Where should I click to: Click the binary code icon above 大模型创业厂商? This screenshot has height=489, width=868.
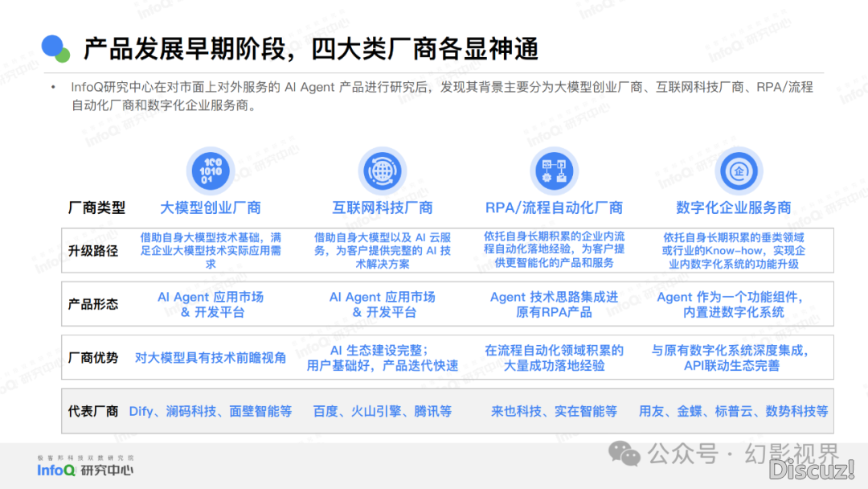(x=211, y=171)
